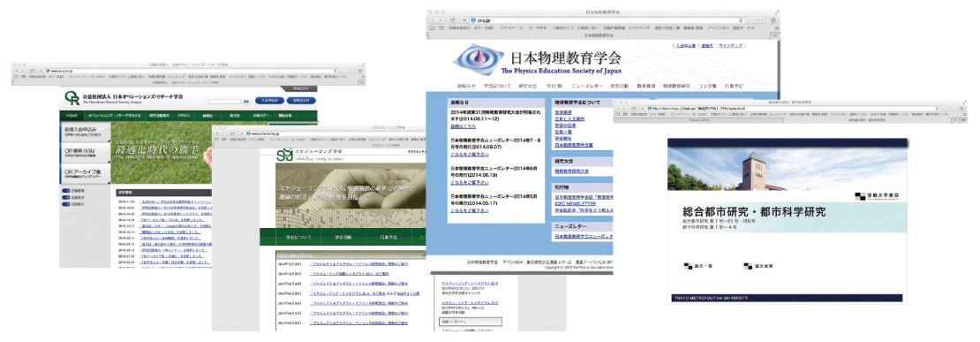Image resolution: width=980 pixels, height=342 pixels.
Task: Open the サイトマップ link at top right
Action: 730,46
